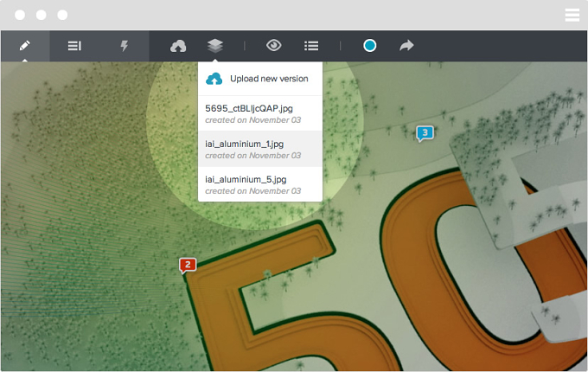
Task: Open the hamburger menu at top right
Action: pyautogui.click(x=572, y=15)
